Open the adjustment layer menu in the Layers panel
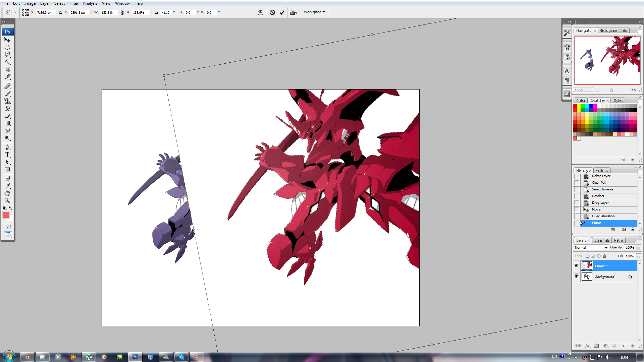The width and height of the screenshot is (644, 362). coord(605,346)
